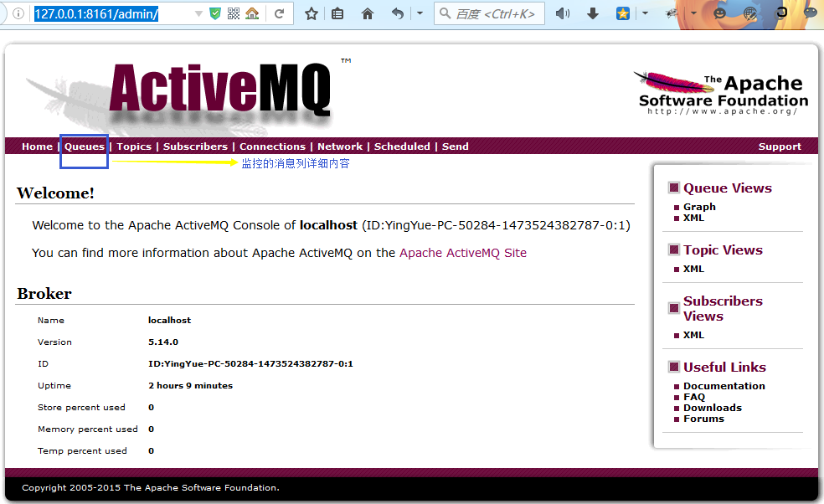The image size is (824, 504).
Task: Click the broker ID value text
Action: [250, 363]
